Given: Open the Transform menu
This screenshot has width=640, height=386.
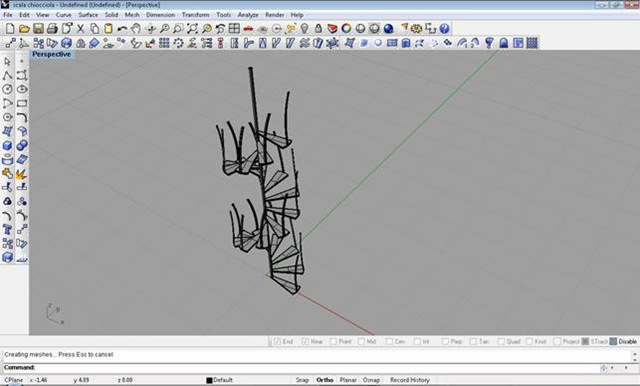Looking at the screenshot, I should coord(195,15).
